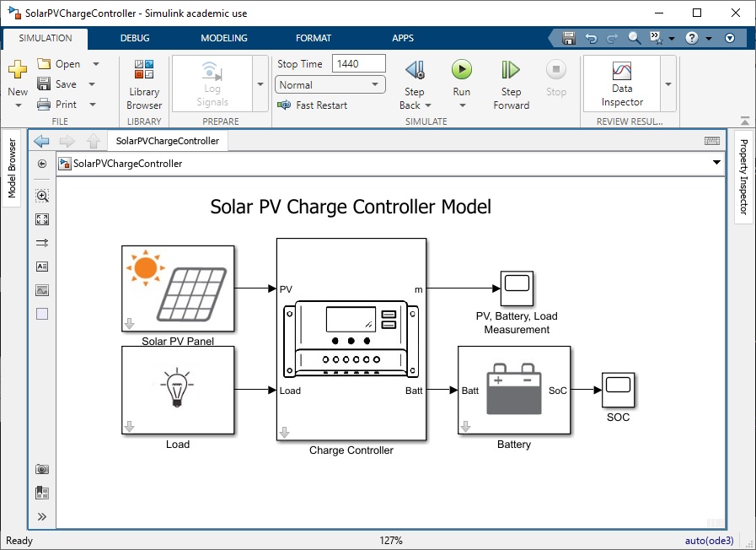This screenshot has width=756, height=550.
Task: Click the Stop Time input field
Action: [x=359, y=64]
